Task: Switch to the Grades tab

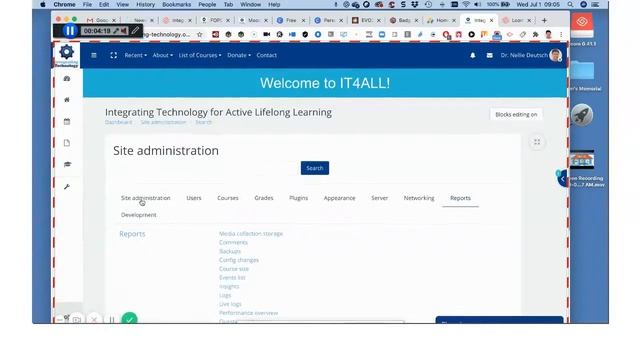Action: pyautogui.click(x=264, y=198)
